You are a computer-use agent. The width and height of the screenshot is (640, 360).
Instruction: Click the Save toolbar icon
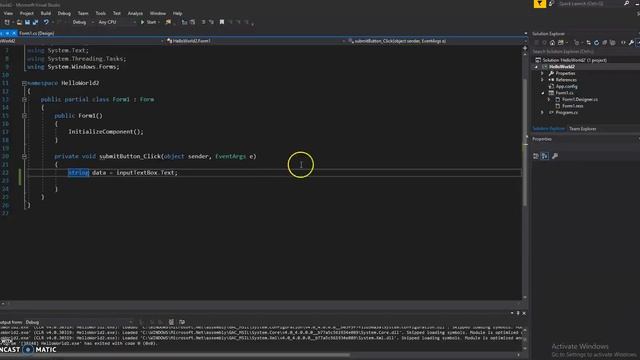[27, 22]
